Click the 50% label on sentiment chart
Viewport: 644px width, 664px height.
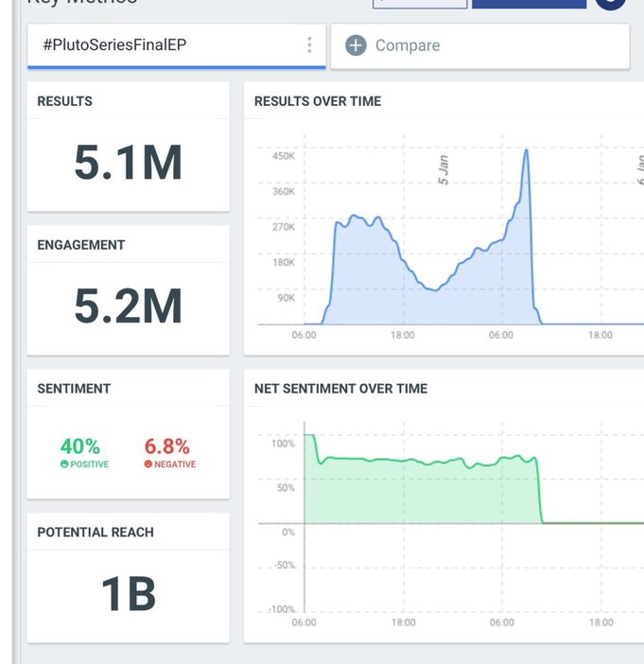point(286,488)
